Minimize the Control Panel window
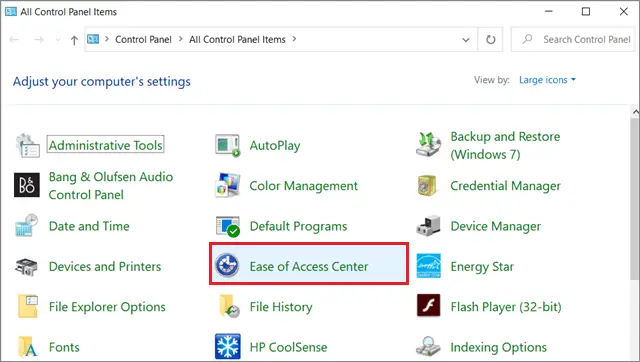The width and height of the screenshot is (640, 362). coord(549,11)
